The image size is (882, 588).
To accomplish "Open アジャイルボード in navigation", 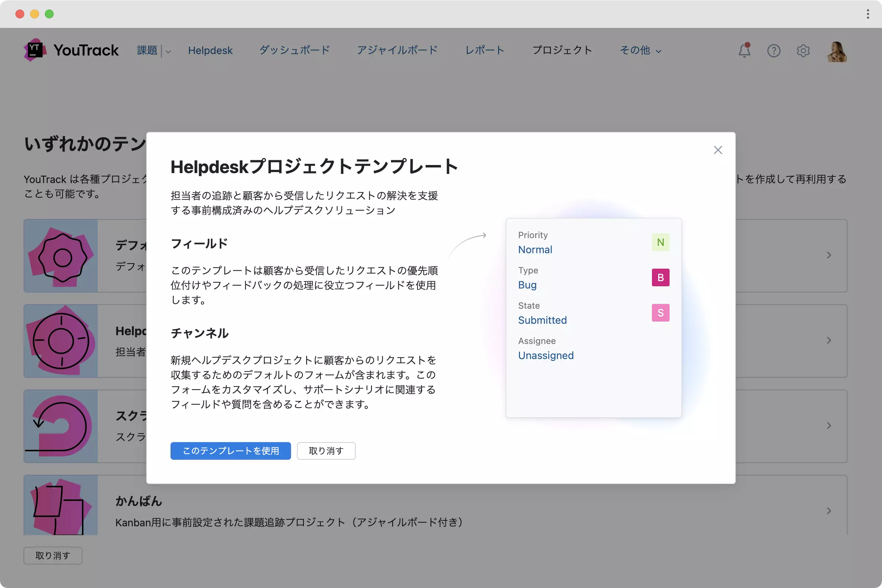I will pos(397,50).
